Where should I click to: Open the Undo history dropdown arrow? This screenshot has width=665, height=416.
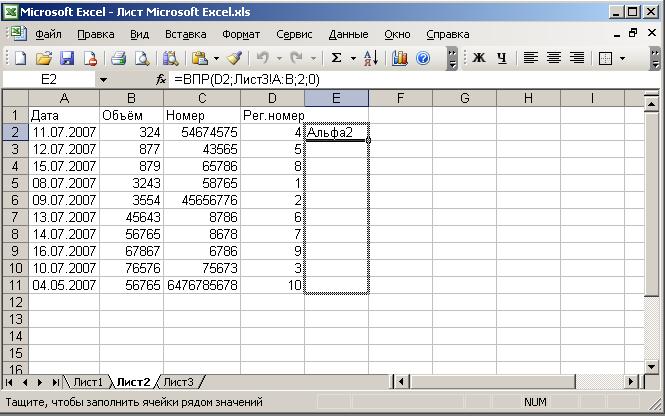[279, 58]
